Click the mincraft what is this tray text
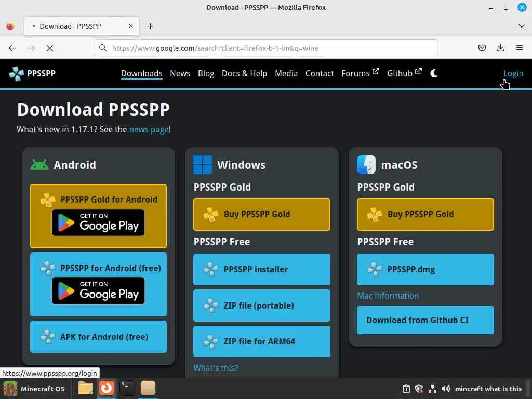The height and width of the screenshot is (399, 532). [488, 389]
